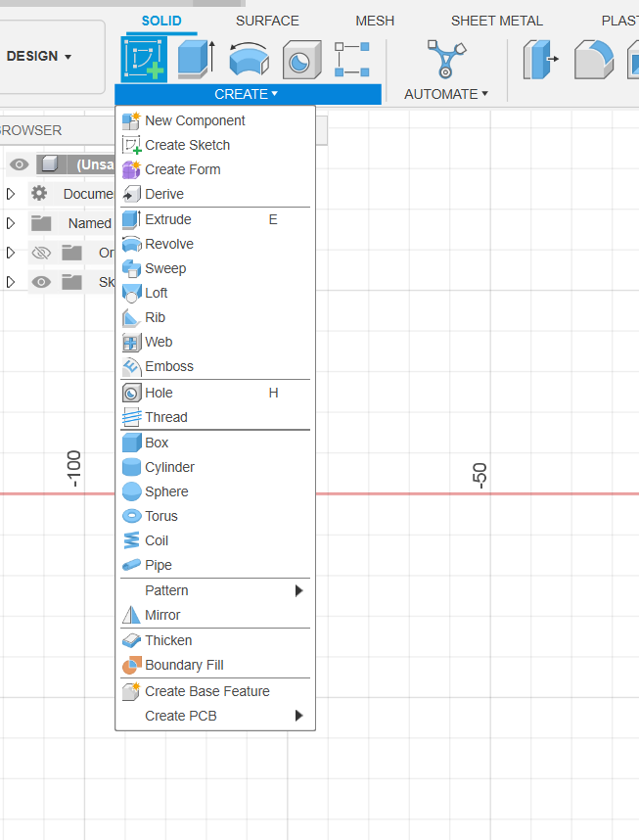
Task: Create a Box primitive from menu
Action: tap(215, 443)
